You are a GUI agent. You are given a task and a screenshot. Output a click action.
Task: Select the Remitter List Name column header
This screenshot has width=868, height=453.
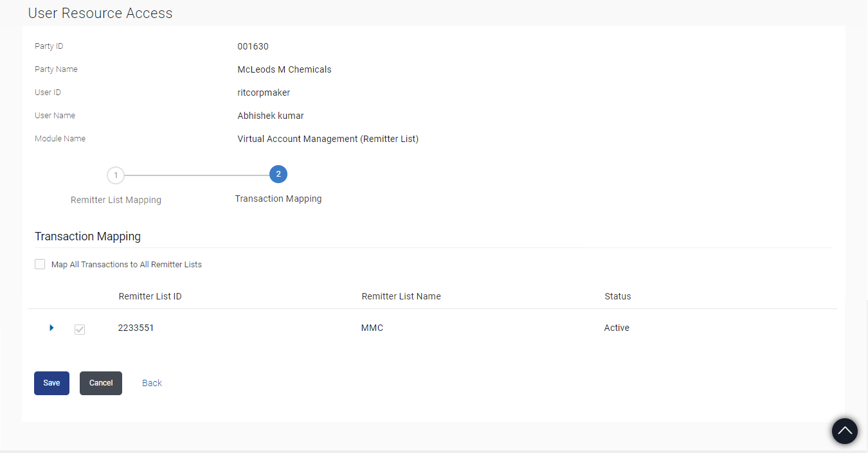pyautogui.click(x=401, y=296)
